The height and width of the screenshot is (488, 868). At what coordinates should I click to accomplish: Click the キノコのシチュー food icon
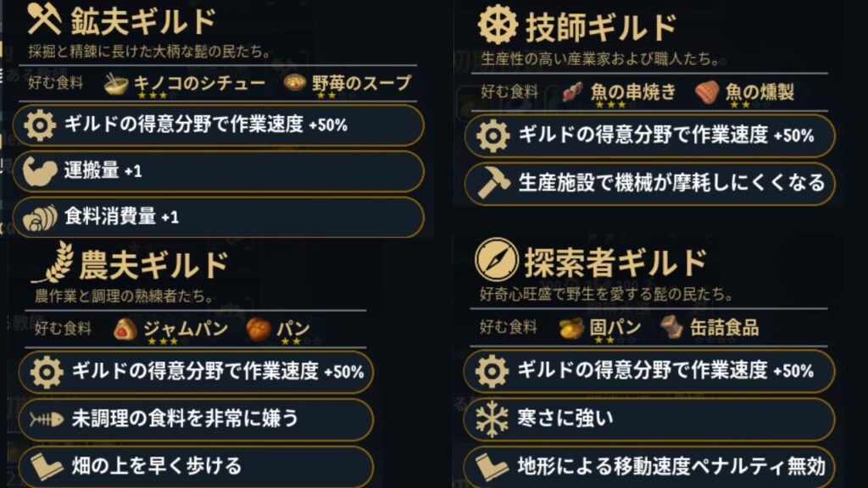pyautogui.click(x=116, y=82)
